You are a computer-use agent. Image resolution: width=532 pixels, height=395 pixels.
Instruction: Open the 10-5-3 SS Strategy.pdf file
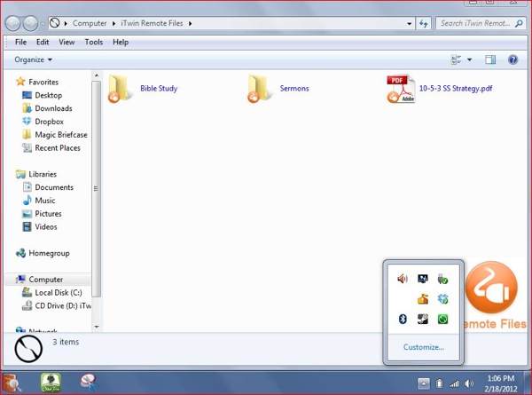click(x=440, y=88)
